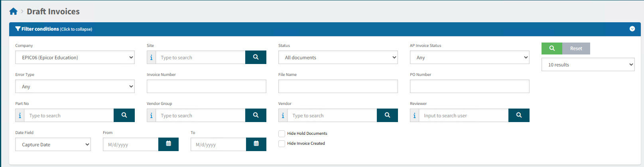Image resolution: width=644 pixels, height=167 pixels.
Task: Change the 10 results page size dropdown
Action: coord(588,65)
